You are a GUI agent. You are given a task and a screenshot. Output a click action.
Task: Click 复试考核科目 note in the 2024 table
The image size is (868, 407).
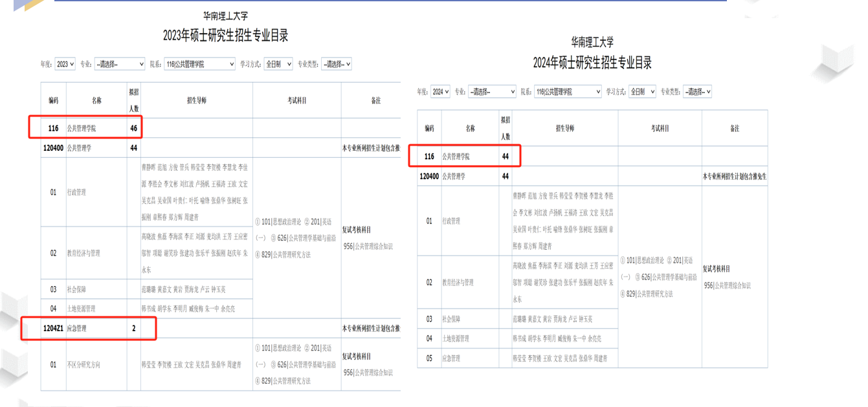pyautogui.click(x=717, y=269)
